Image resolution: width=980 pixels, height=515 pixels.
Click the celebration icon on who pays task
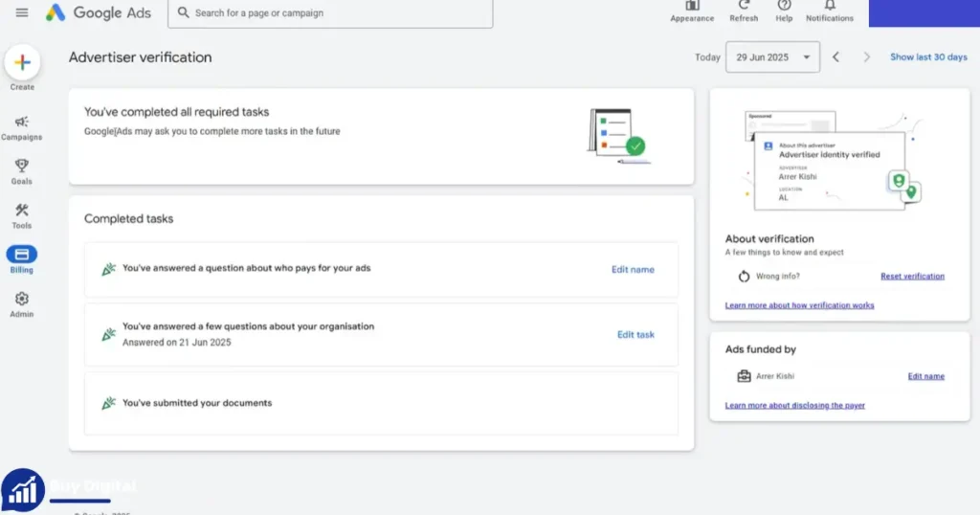click(x=109, y=269)
